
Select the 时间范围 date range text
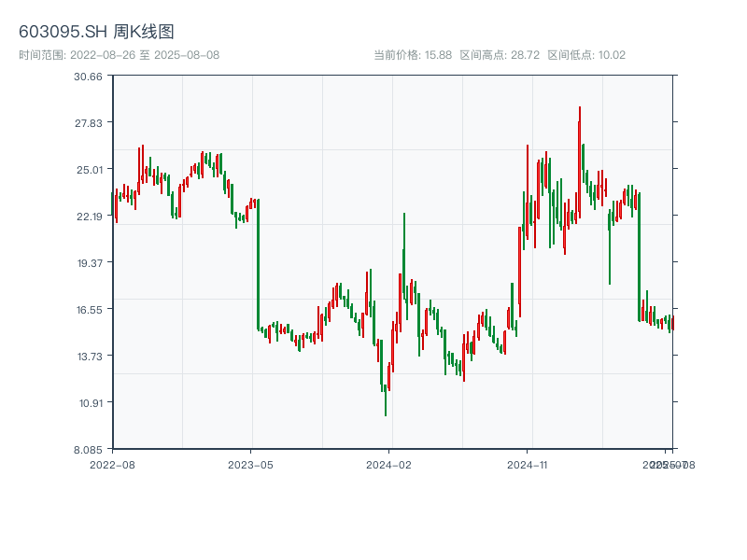pos(119,55)
